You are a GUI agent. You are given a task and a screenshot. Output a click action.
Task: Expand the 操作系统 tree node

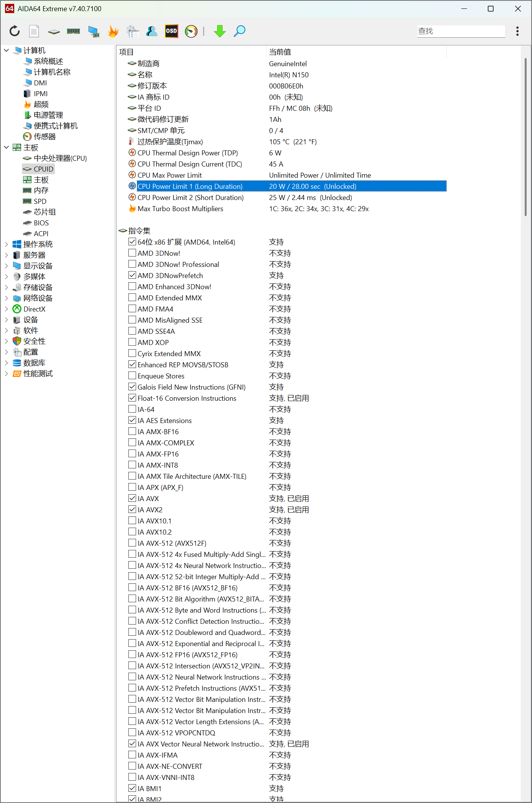click(6, 244)
